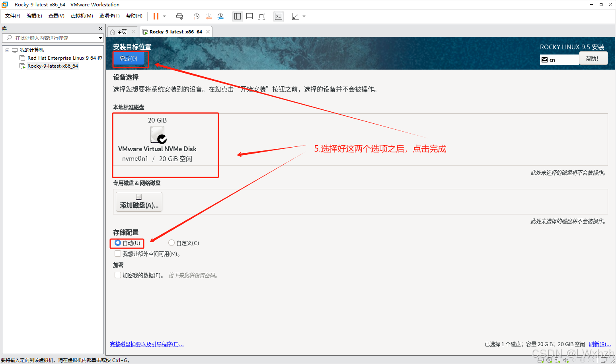The height and width of the screenshot is (364, 616).
Task: Click the hard disk status bar icon
Action: click(541, 360)
